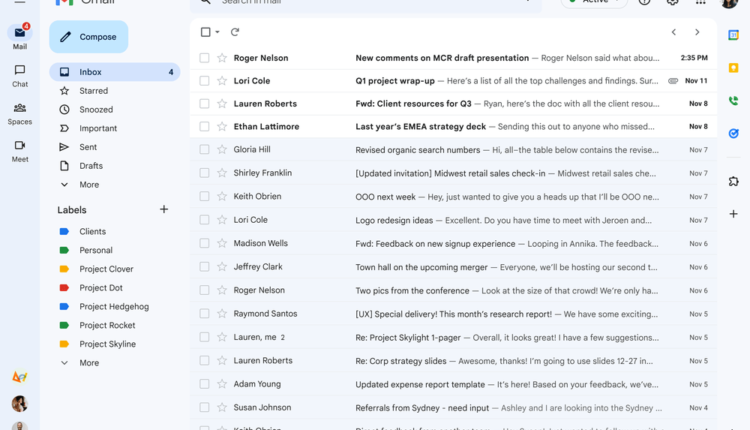
Task: Open Spaces from the left rail
Action: tap(19, 112)
